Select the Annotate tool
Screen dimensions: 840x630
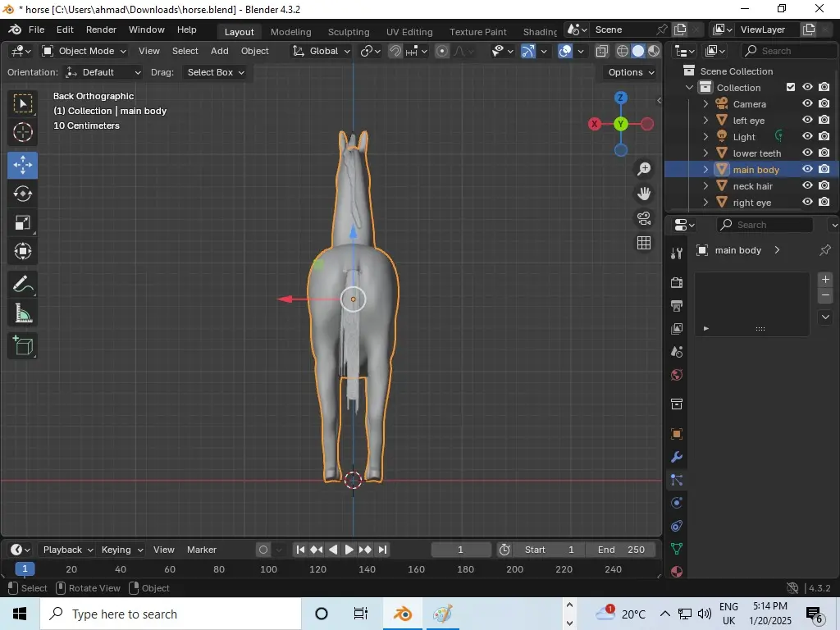pos(23,285)
